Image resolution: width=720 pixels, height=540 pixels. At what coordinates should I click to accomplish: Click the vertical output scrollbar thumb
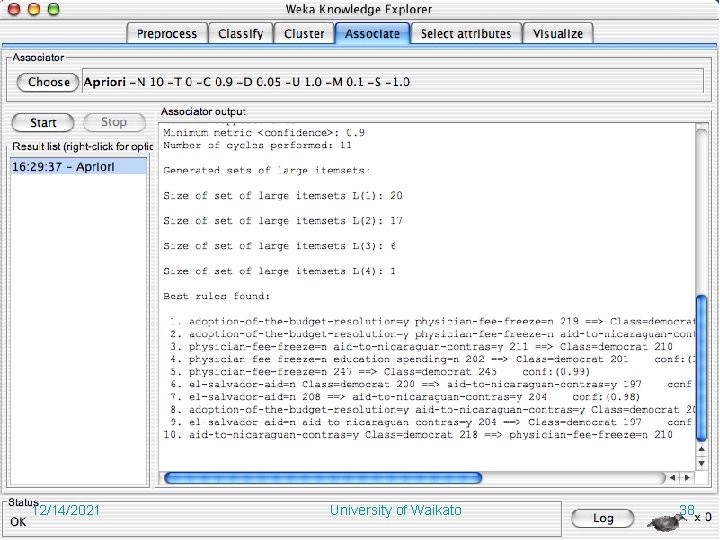pyautogui.click(x=701, y=368)
